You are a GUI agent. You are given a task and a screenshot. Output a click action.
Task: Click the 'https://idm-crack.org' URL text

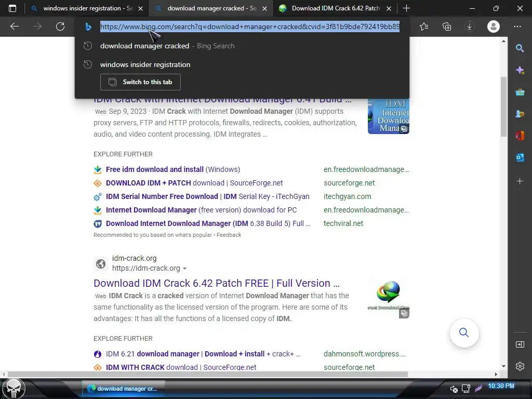pyautogui.click(x=146, y=269)
